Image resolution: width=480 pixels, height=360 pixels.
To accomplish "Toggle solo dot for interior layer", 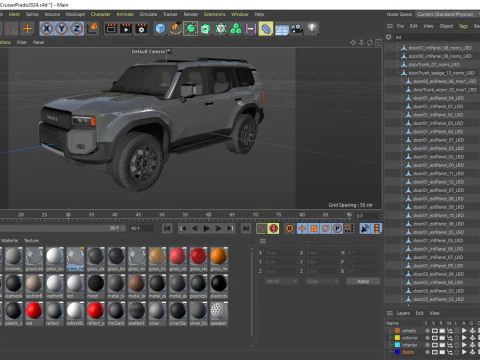I will click(x=427, y=345).
